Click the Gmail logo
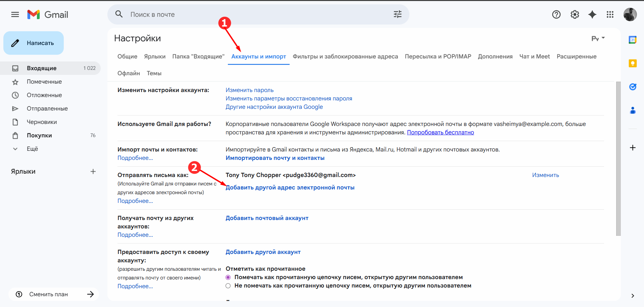 [48, 14]
